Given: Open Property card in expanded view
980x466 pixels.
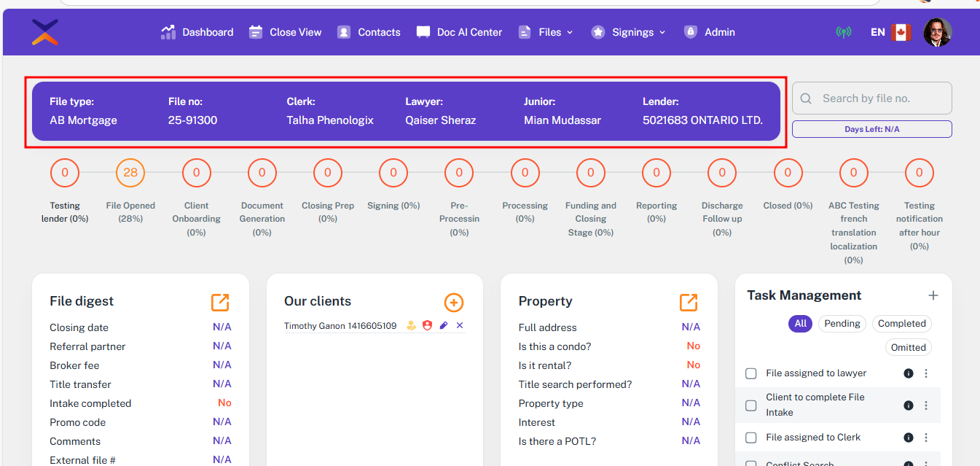Looking at the screenshot, I should (689, 302).
